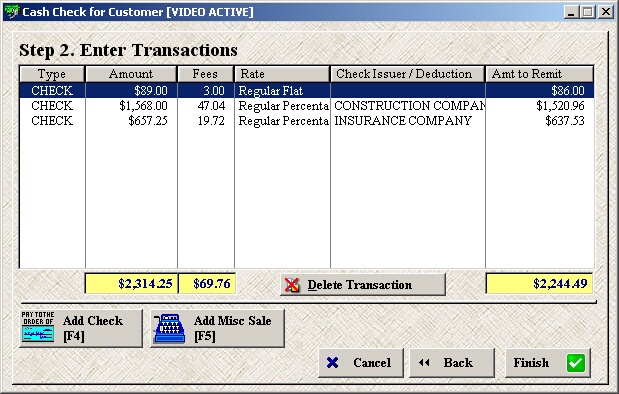This screenshot has height=394, width=619.
Task: Select the CHECK row with $89.00 amount
Action: click(306, 90)
